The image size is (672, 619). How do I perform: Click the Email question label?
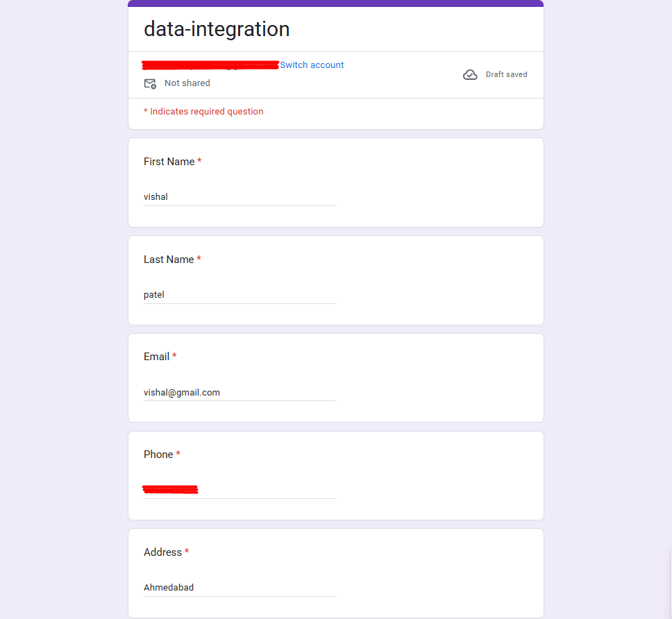pyautogui.click(x=156, y=357)
